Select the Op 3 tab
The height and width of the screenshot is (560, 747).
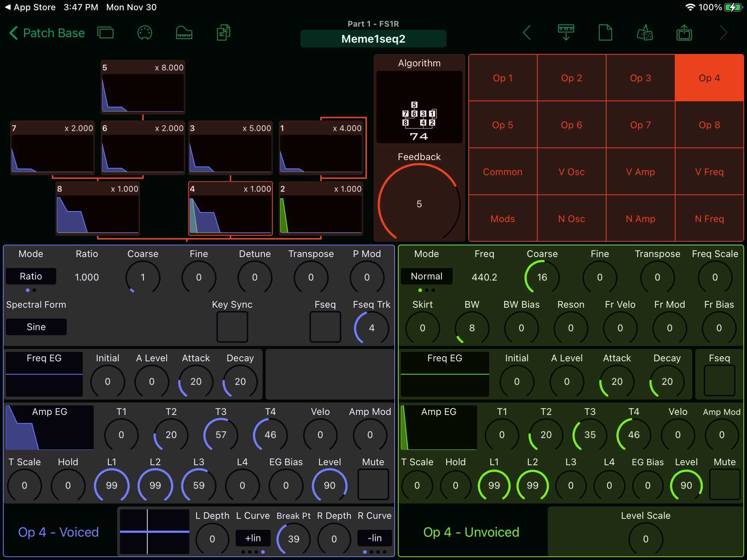pyautogui.click(x=640, y=78)
